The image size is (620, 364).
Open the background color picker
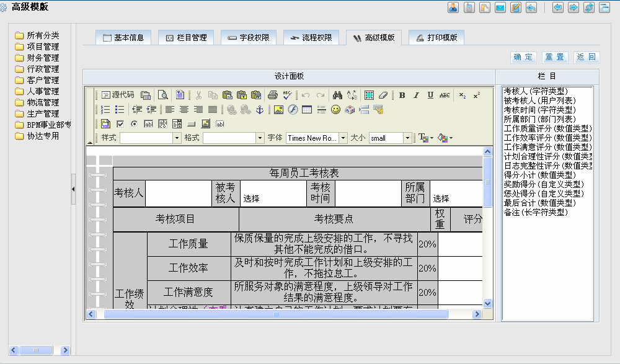click(445, 138)
